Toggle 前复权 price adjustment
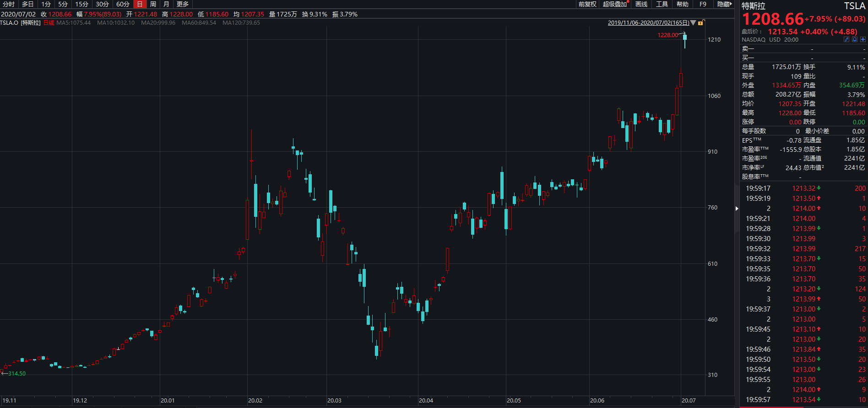868x408 pixels. (587, 4)
